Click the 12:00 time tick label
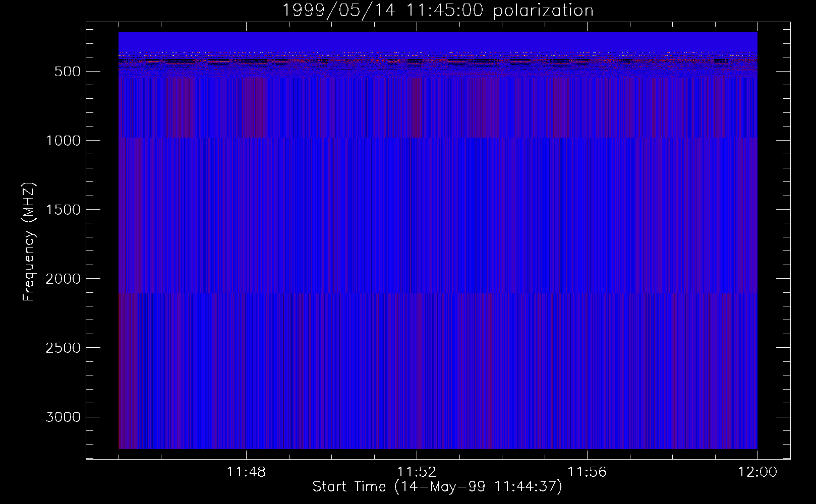Viewport: 816px width, 504px height. pos(757,472)
